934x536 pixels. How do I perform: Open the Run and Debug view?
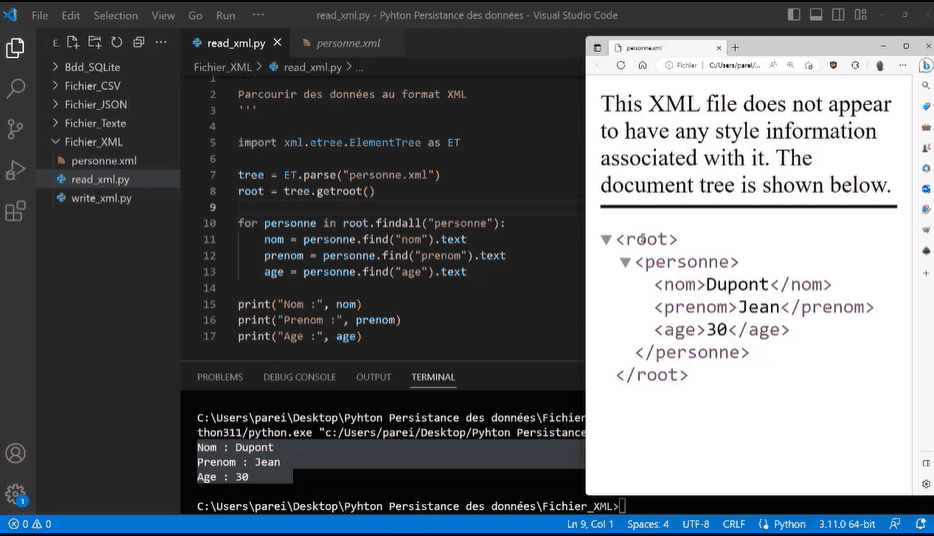point(15,170)
